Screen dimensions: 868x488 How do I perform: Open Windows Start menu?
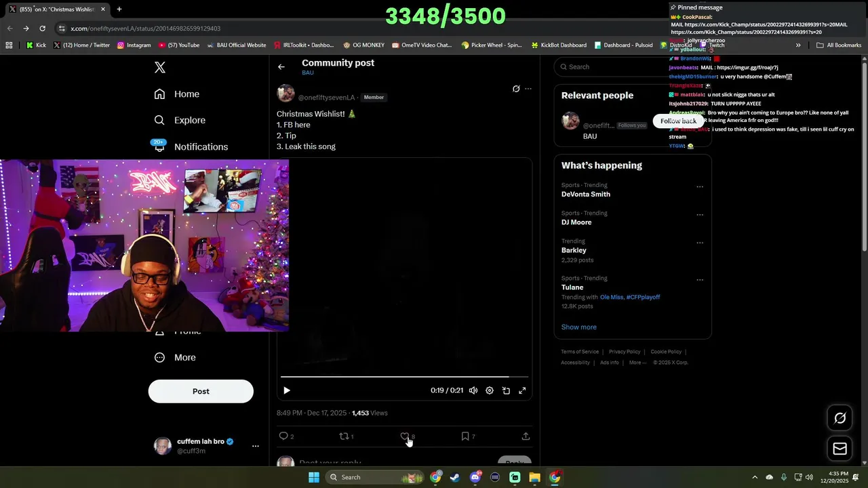click(314, 477)
